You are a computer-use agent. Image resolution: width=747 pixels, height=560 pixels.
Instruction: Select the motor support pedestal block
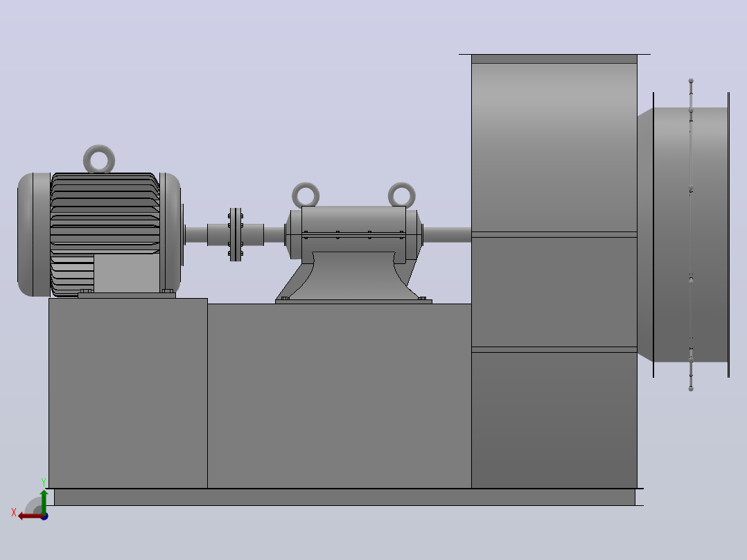point(128,393)
